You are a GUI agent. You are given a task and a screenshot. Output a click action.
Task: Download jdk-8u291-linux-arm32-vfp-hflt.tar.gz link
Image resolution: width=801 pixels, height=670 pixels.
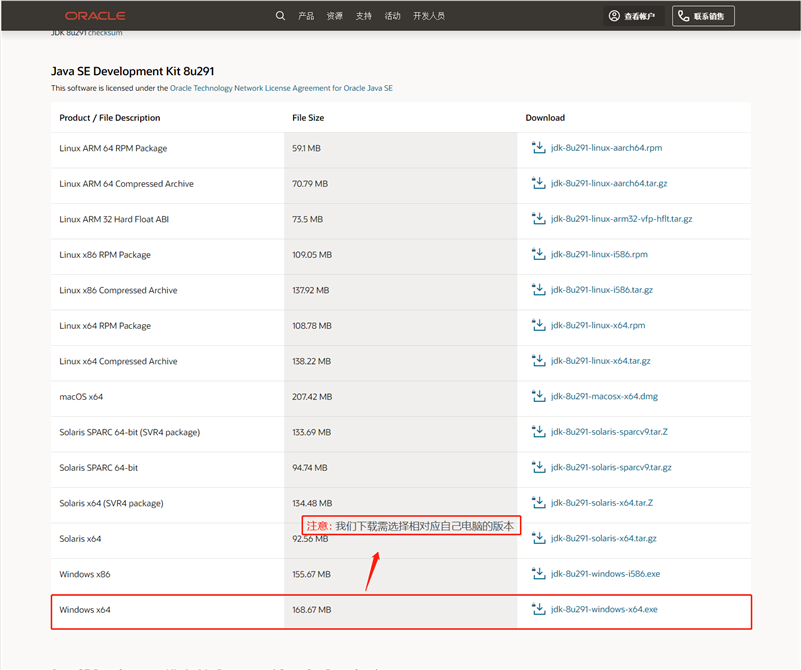622,219
